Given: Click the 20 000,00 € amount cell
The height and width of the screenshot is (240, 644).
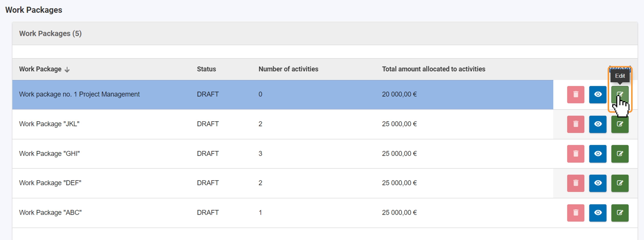Looking at the screenshot, I should [399, 95].
